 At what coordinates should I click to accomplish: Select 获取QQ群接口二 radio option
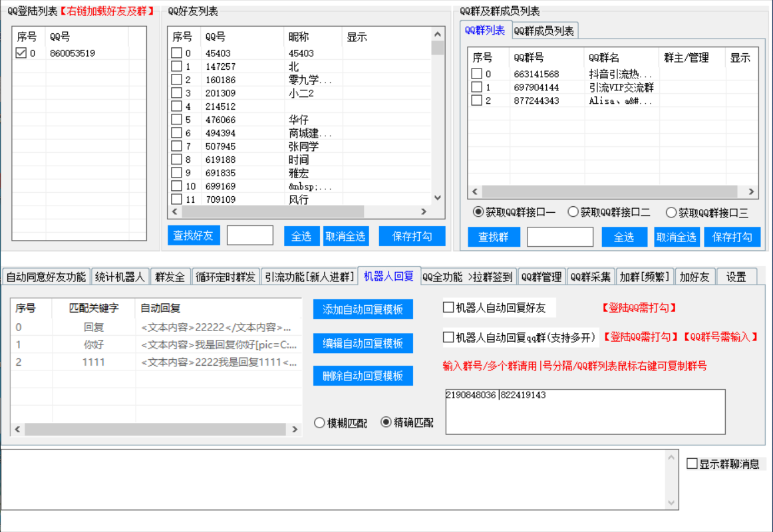click(x=573, y=212)
